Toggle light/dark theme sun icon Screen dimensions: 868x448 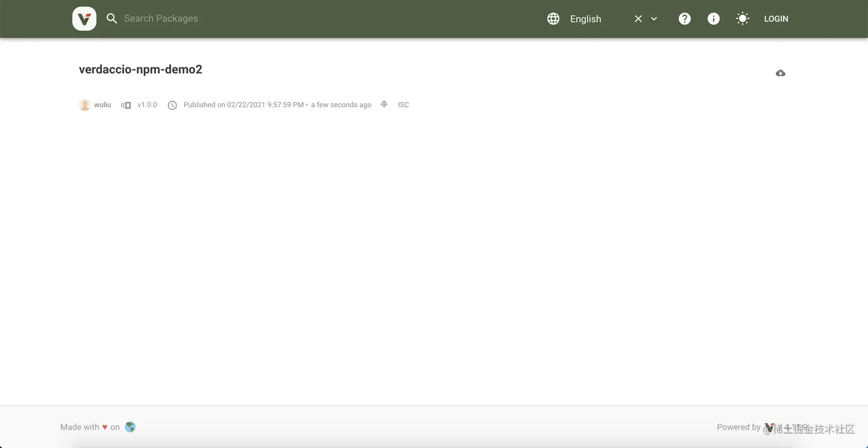pos(742,18)
